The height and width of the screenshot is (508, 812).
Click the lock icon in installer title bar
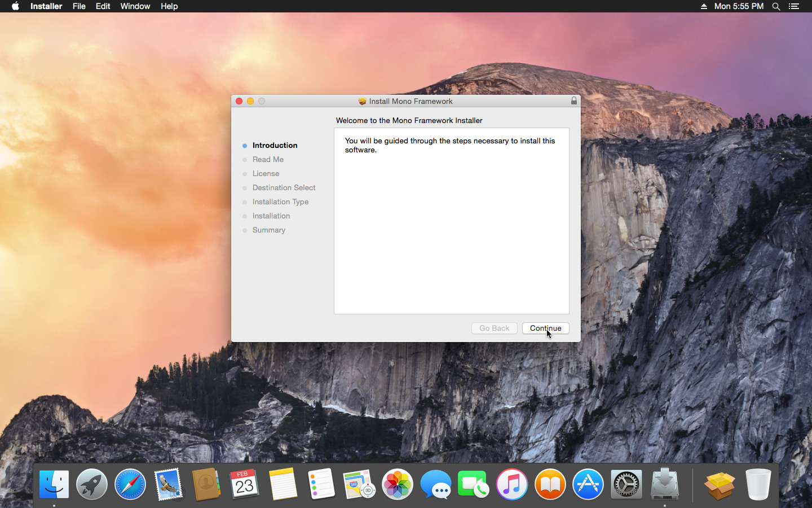click(x=573, y=101)
